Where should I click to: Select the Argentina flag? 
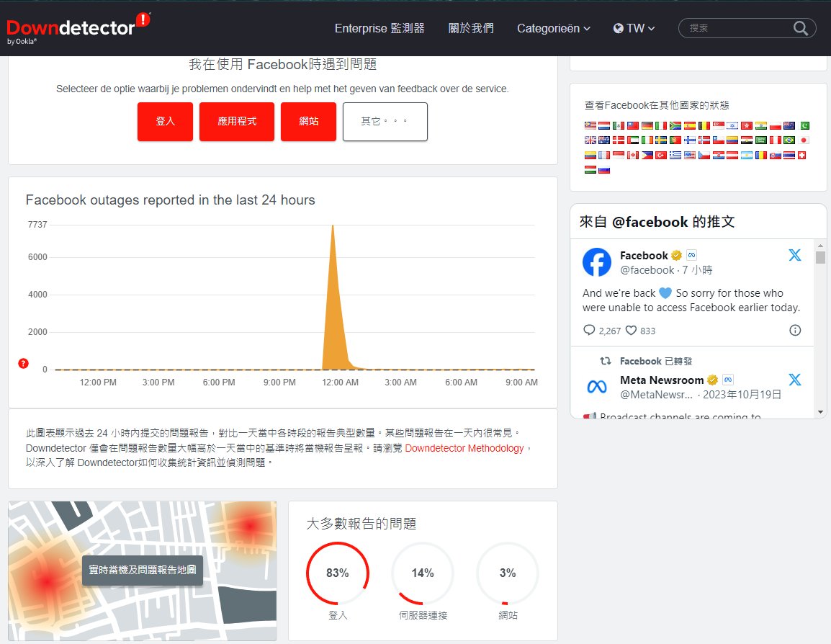tap(747, 156)
